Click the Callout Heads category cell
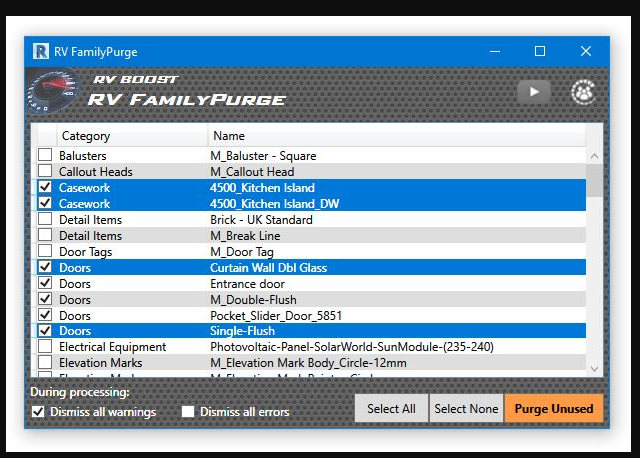The height and width of the screenshot is (458, 640). [x=96, y=171]
